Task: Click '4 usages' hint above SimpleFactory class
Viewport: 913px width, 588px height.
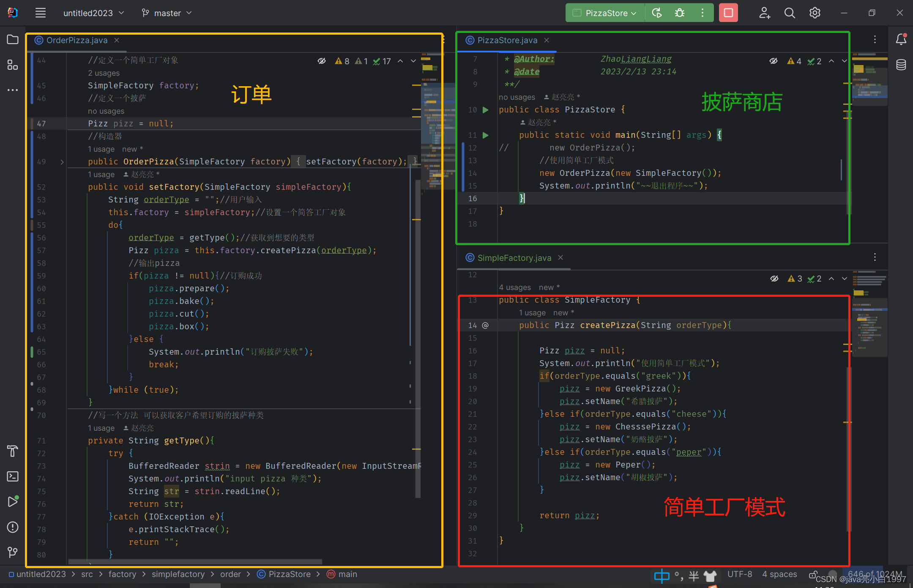Action: click(515, 287)
